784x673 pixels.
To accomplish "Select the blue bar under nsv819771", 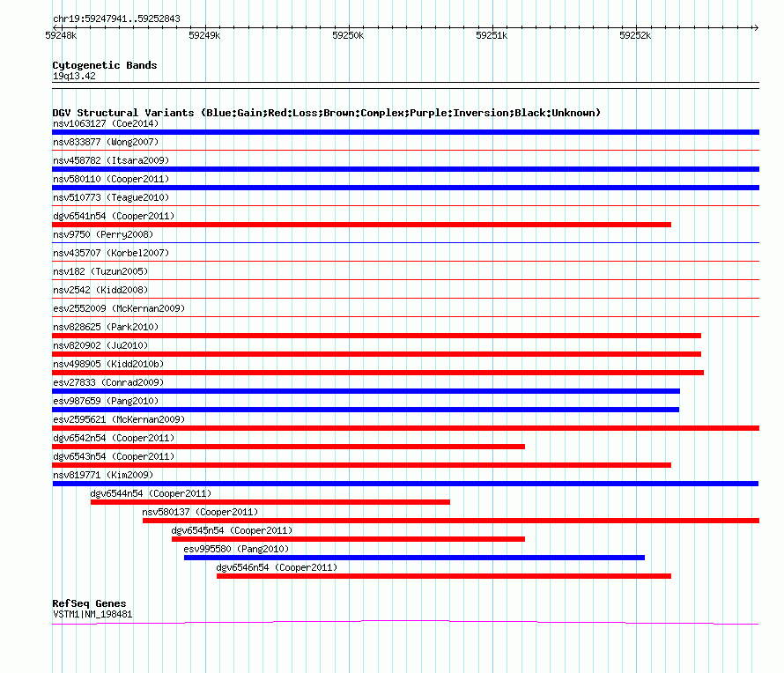I will pyautogui.click(x=405, y=484).
